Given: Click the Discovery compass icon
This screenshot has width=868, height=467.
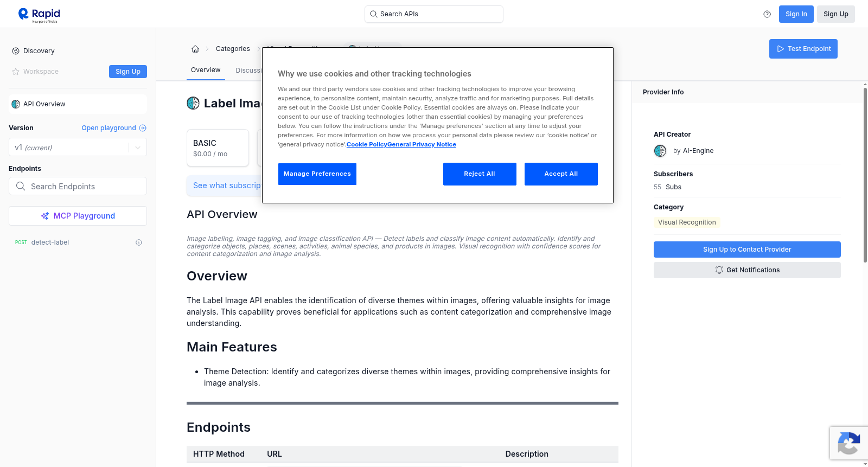Looking at the screenshot, I should [16, 51].
